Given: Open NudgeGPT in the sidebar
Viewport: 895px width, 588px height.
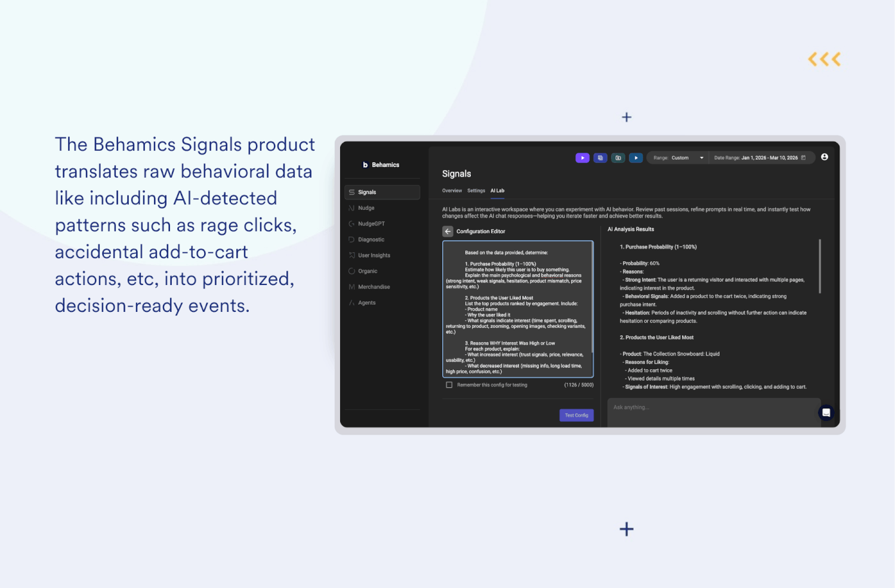Looking at the screenshot, I should (382, 224).
